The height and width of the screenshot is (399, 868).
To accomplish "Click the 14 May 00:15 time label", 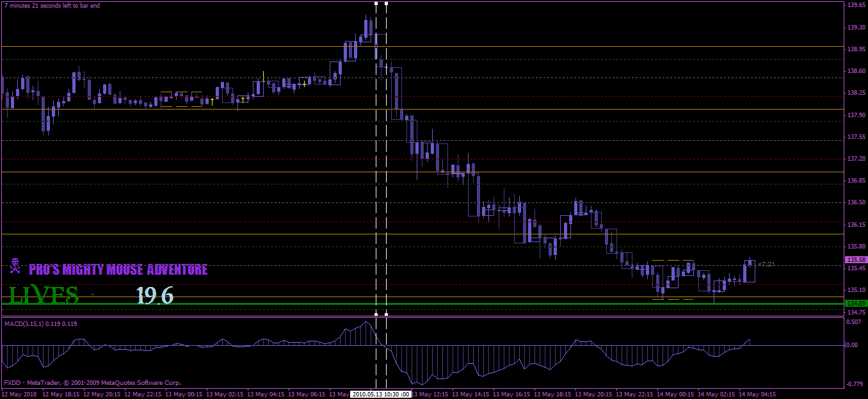I will (x=677, y=395).
